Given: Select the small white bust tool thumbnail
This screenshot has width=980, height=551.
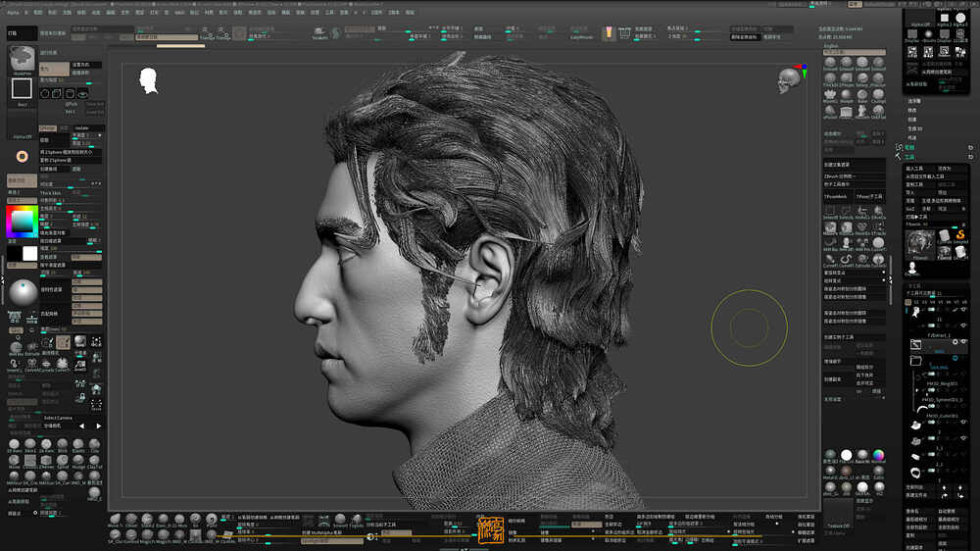Looking at the screenshot, I should [x=912, y=269].
